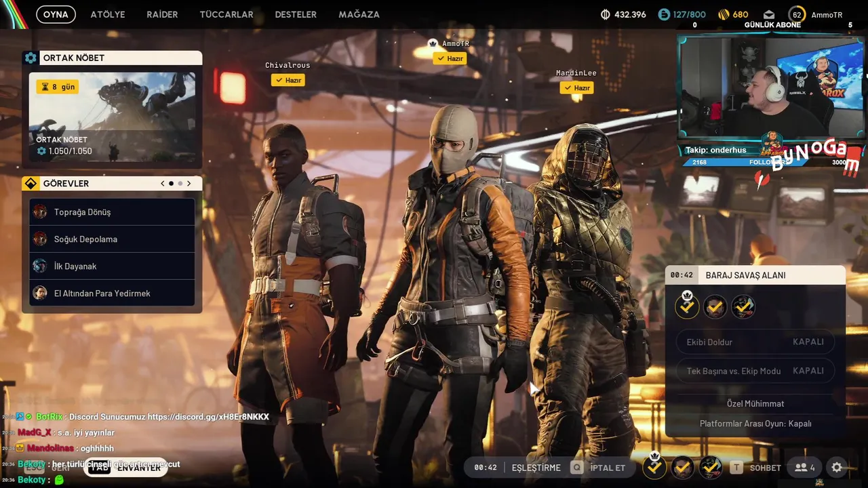Click BotRix username in stream chat
The image size is (868, 488).
tap(49, 417)
